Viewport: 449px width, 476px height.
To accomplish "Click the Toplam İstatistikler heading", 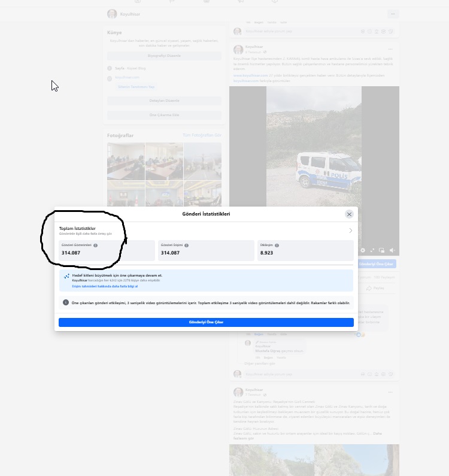I will click(77, 228).
